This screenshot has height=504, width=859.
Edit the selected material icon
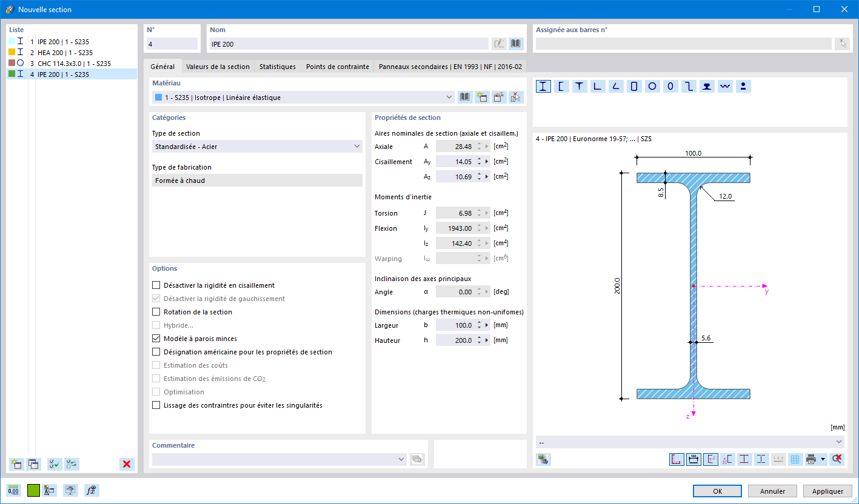tap(499, 98)
